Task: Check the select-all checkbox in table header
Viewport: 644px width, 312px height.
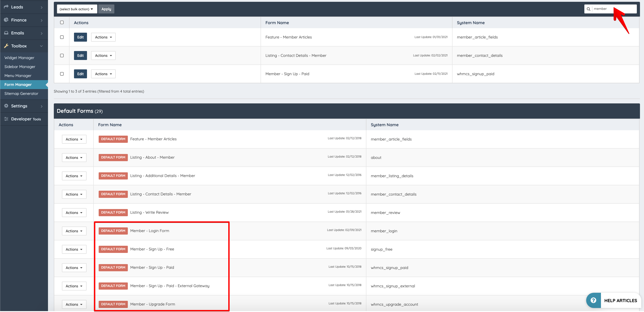Action: click(x=62, y=22)
